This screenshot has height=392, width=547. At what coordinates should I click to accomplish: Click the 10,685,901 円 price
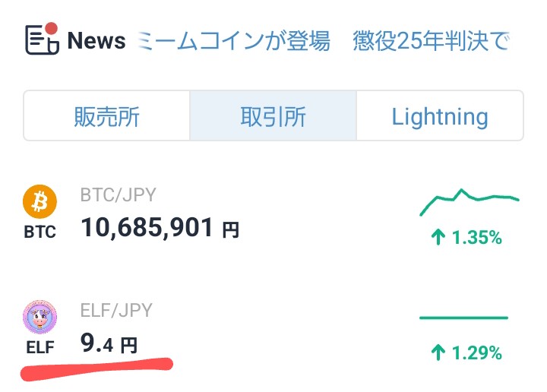click(160, 227)
